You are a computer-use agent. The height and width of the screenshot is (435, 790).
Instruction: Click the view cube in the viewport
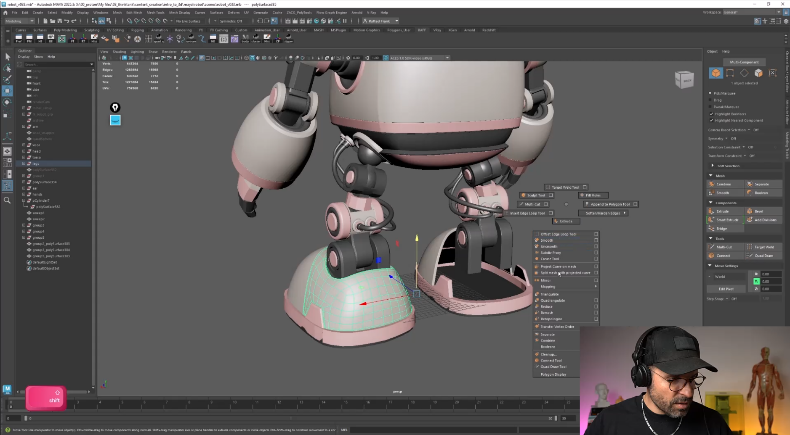pos(684,80)
